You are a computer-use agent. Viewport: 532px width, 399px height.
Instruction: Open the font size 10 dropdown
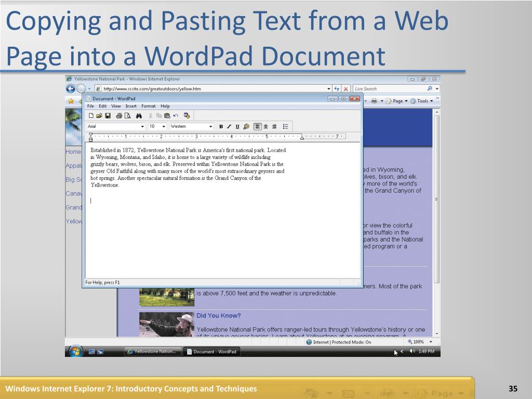coord(164,127)
